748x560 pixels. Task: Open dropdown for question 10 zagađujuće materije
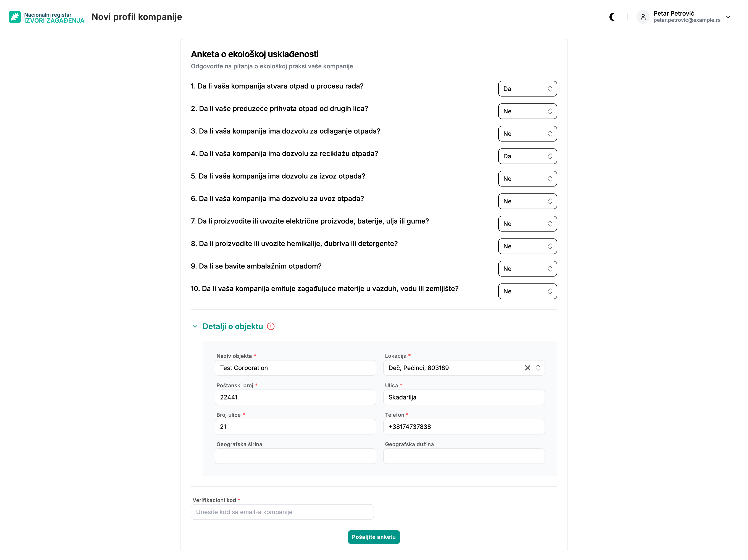pos(527,291)
